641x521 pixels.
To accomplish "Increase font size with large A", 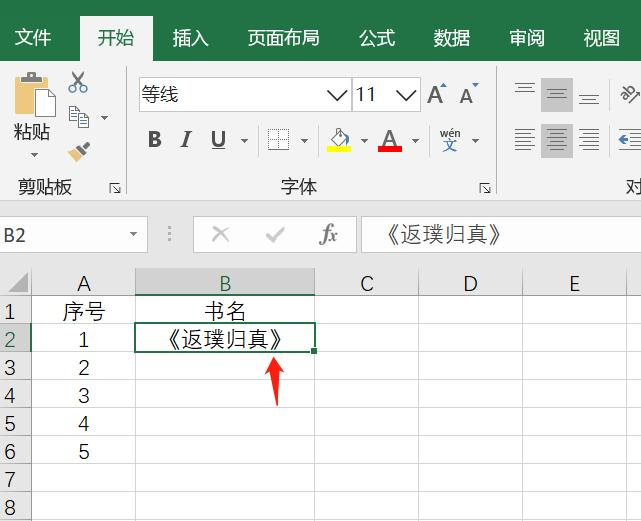I will [437, 94].
